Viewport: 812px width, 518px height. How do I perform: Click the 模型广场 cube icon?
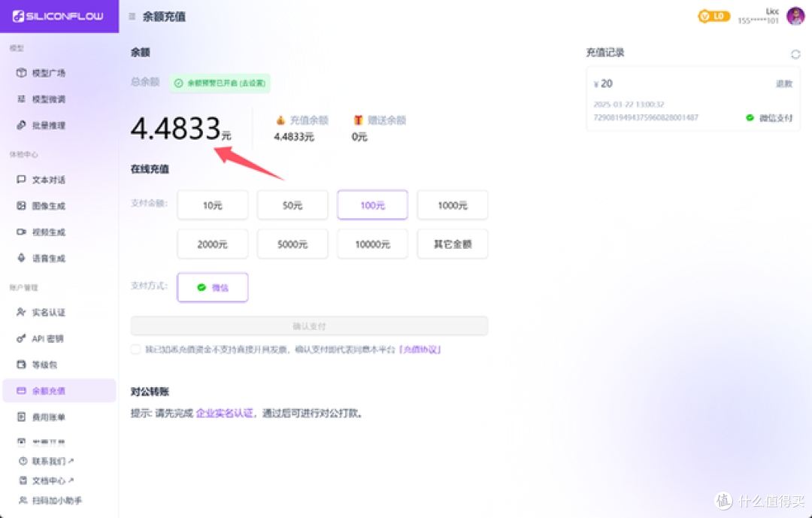tap(21, 72)
